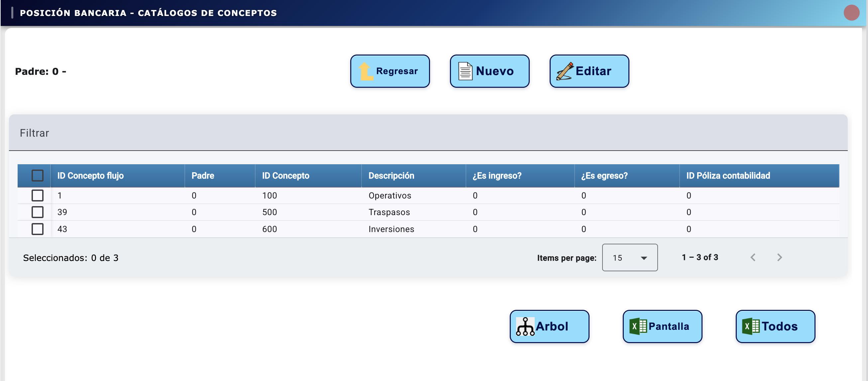
Task: Click the ¿Es ingreso? column header
Action: click(497, 176)
